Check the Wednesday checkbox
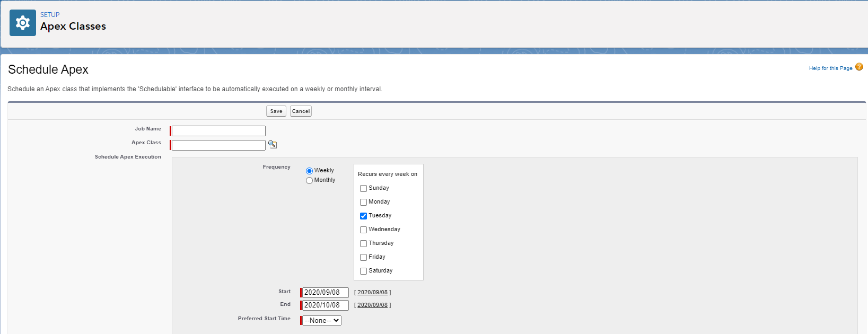The image size is (868, 334). pyautogui.click(x=363, y=230)
